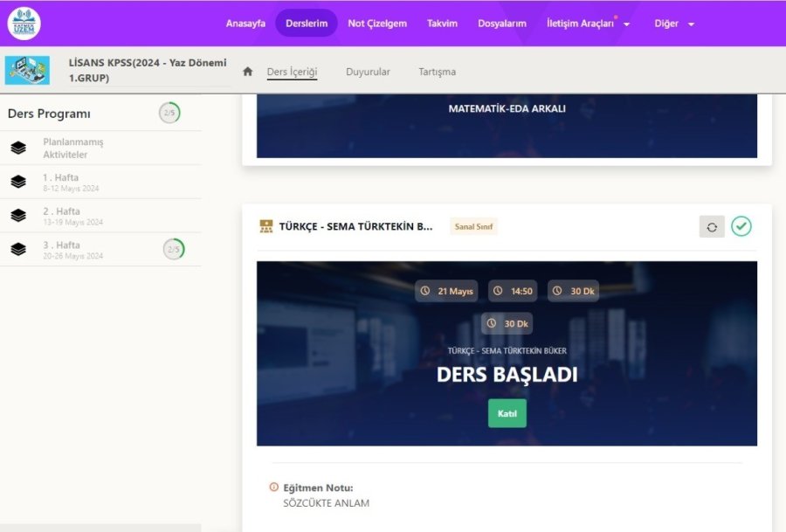The height and width of the screenshot is (532, 786).
Task: Refresh the TÜRKÇE virtual class card
Action: (712, 225)
